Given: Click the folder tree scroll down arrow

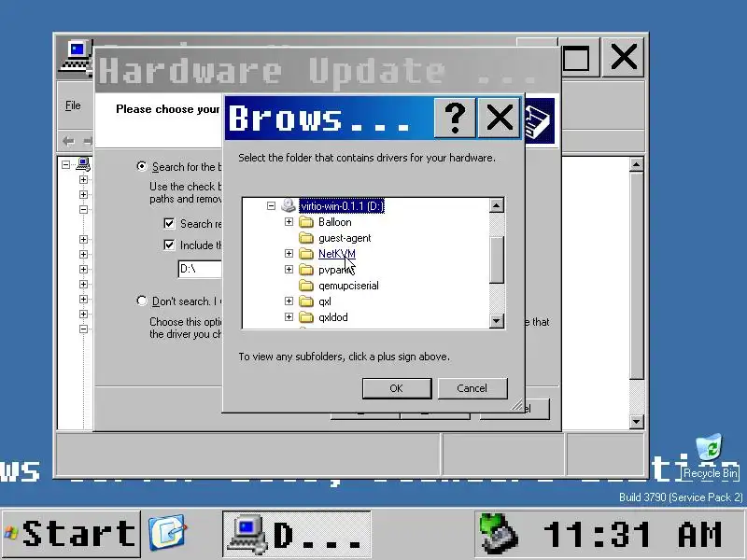Looking at the screenshot, I should pyautogui.click(x=496, y=320).
